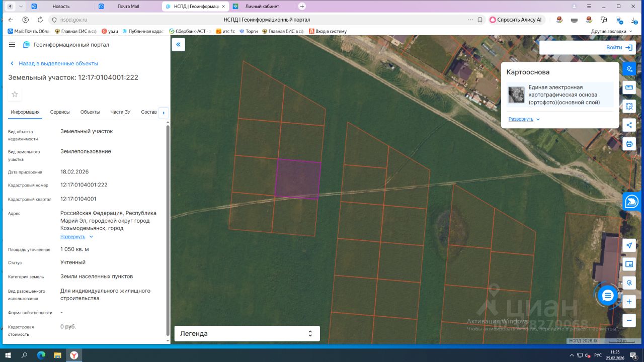Screen dimensions: 644x362
Task: Zoom out with the minus button
Action: point(629,320)
